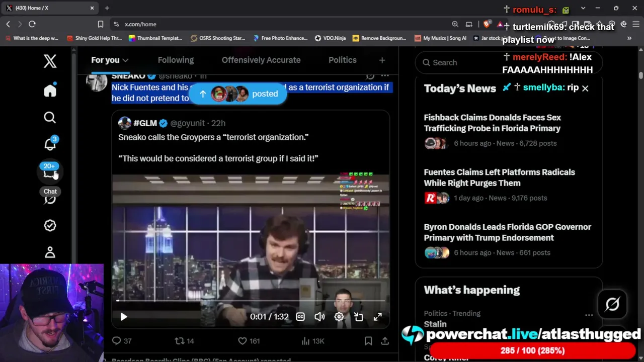This screenshot has width=644, height=362.
Task: Open the Shiny Gold Help bookmark
Action: [94, 38]
